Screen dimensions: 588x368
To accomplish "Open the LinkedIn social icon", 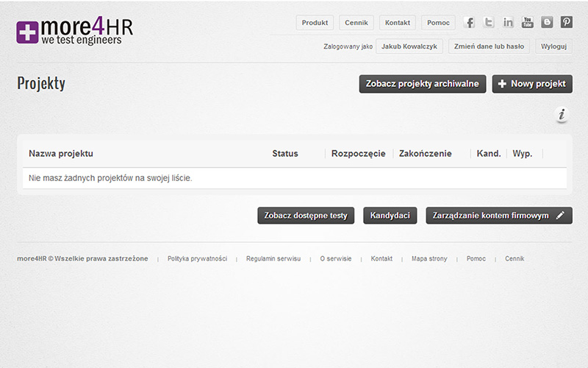I will [508, 23].
